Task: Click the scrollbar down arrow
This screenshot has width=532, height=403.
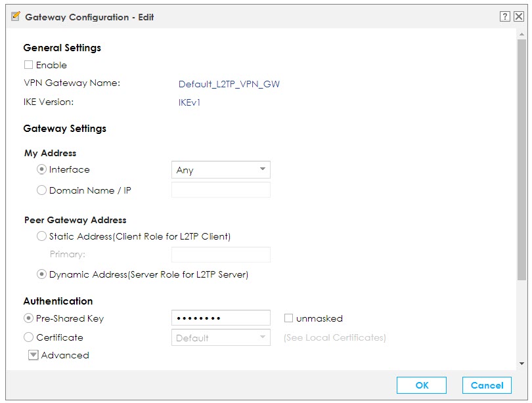Action: [521, 363]
